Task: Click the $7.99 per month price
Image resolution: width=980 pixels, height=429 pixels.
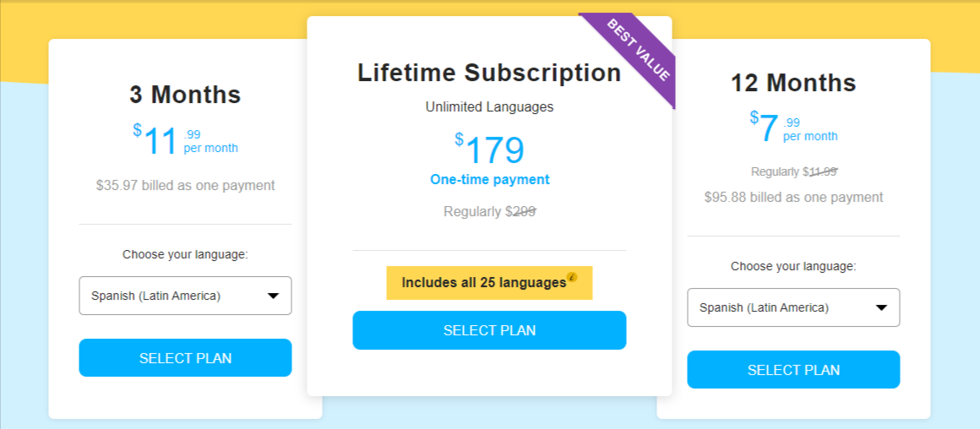Action: point(793,129)
